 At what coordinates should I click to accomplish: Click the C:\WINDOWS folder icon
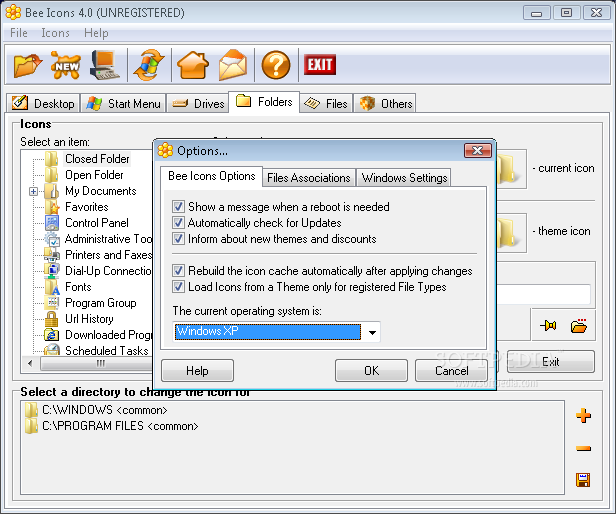click(x=31, y=410)
